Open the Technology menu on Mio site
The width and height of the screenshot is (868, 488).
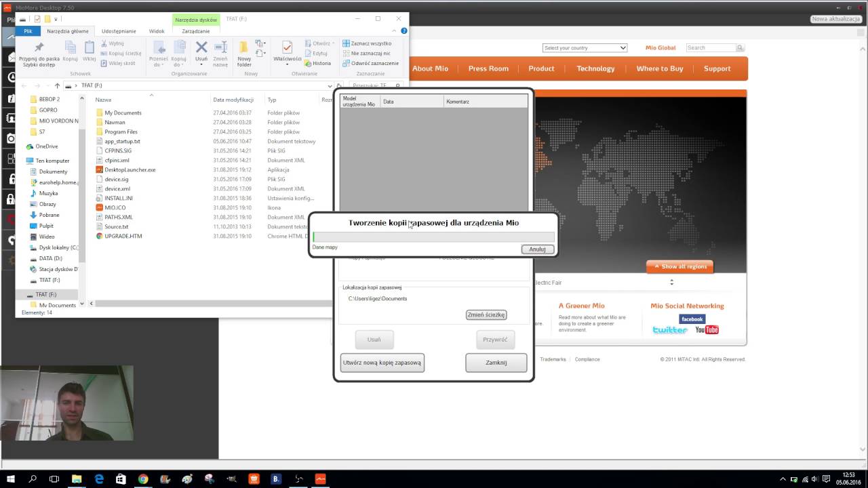pyautogui.click(x=595, y=68)
